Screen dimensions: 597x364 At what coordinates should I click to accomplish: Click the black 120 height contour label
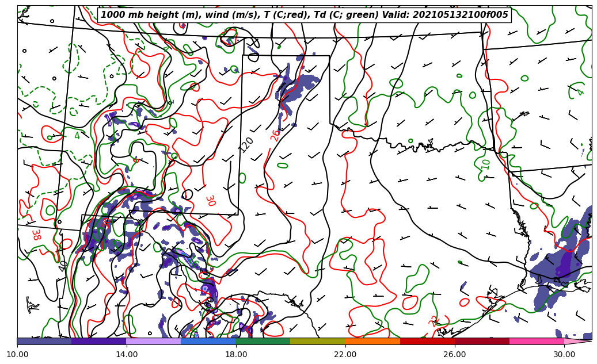[x=246, y=144]
